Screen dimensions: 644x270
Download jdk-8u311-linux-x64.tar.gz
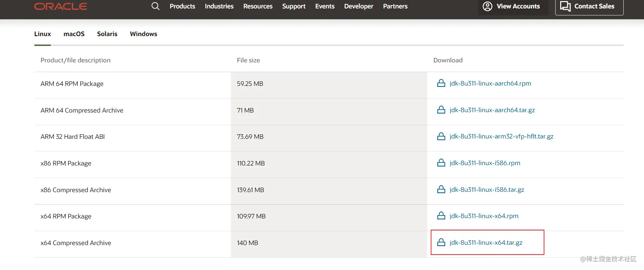(486, 243)
